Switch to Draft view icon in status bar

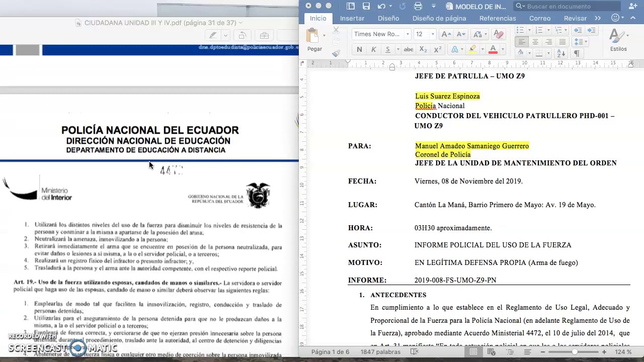[527, 352]
